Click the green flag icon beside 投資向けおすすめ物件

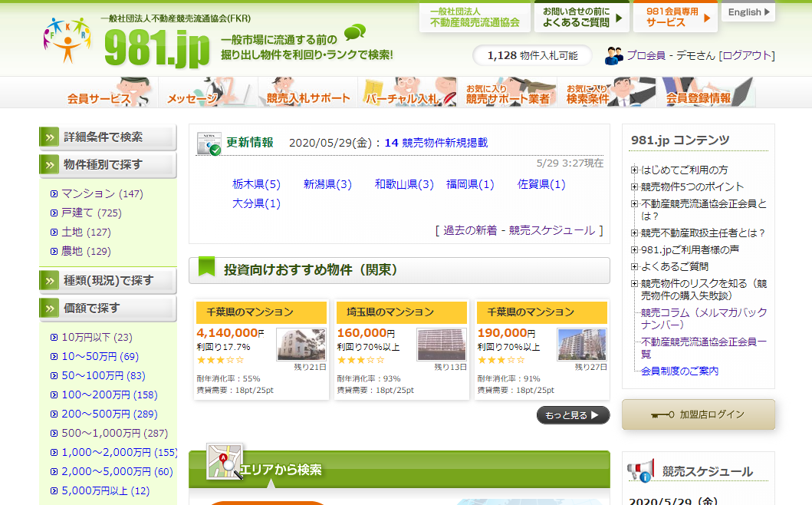pyautogui.click(x=206, y=266)
